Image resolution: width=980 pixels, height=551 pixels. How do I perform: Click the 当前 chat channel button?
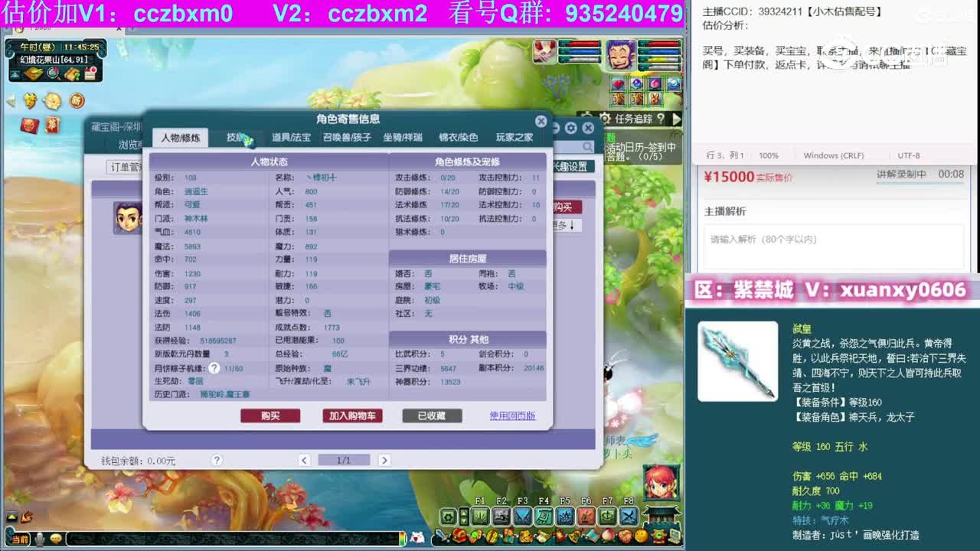tap(19, 539)
